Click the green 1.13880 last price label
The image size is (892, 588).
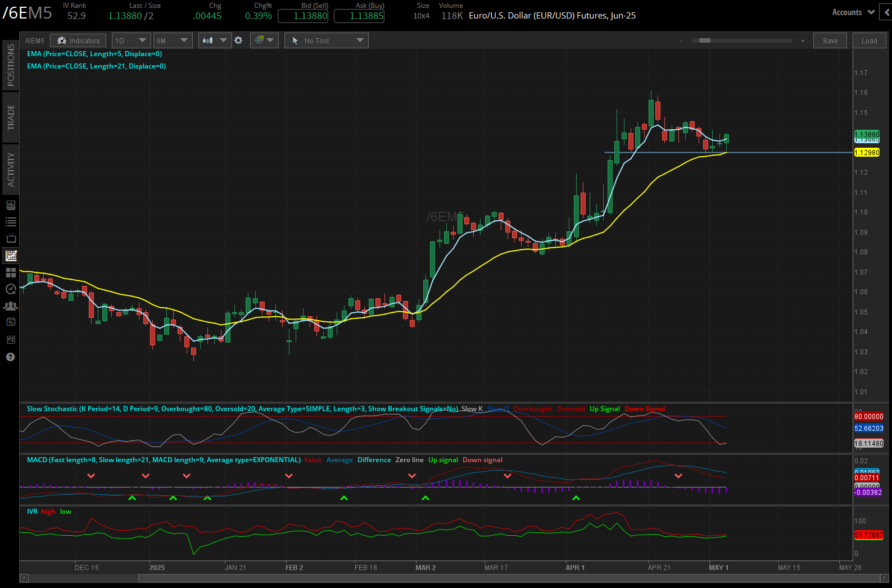click(x=867, y=135)
